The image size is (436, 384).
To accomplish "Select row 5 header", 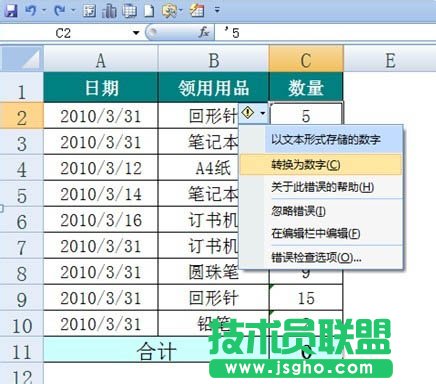I will (x=22, y=194).
